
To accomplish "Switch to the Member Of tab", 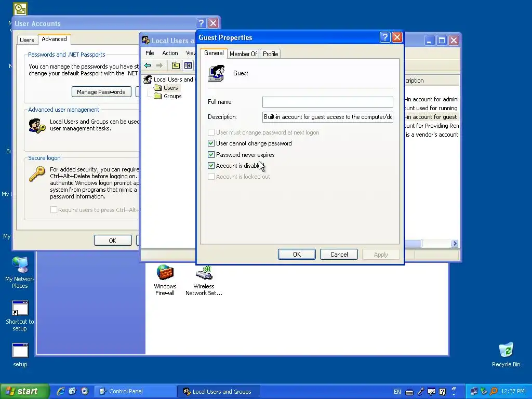I will pos(243,54).
